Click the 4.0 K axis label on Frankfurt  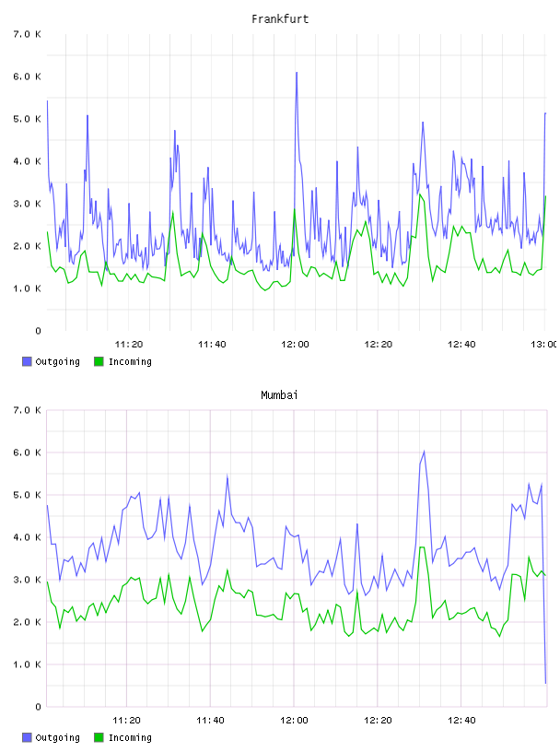(27, 161)
